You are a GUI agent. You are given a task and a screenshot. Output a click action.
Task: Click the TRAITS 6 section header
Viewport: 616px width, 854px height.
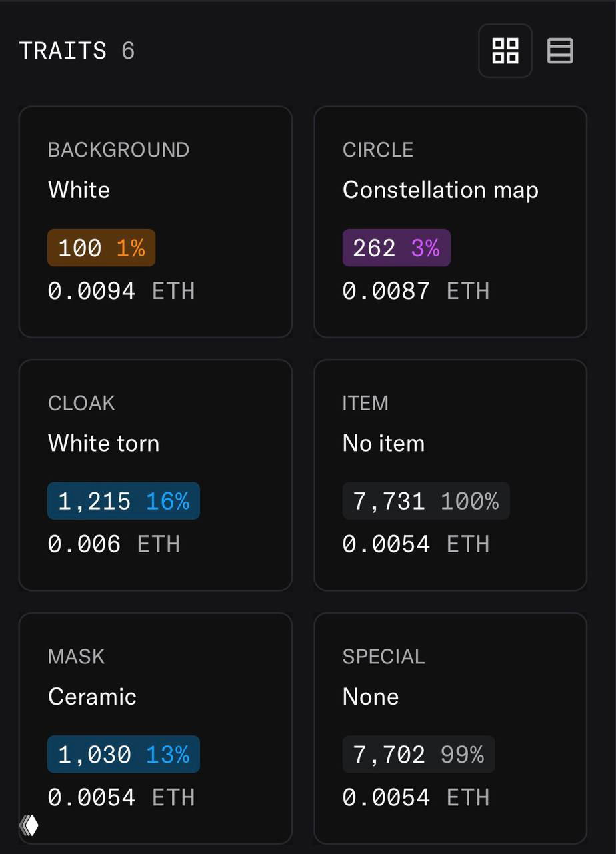point(77,51)
